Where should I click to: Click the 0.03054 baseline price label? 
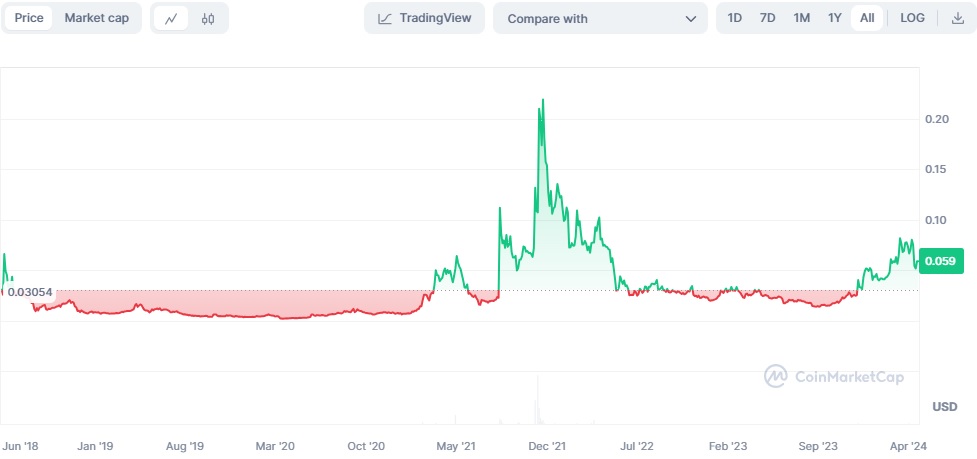29,291
